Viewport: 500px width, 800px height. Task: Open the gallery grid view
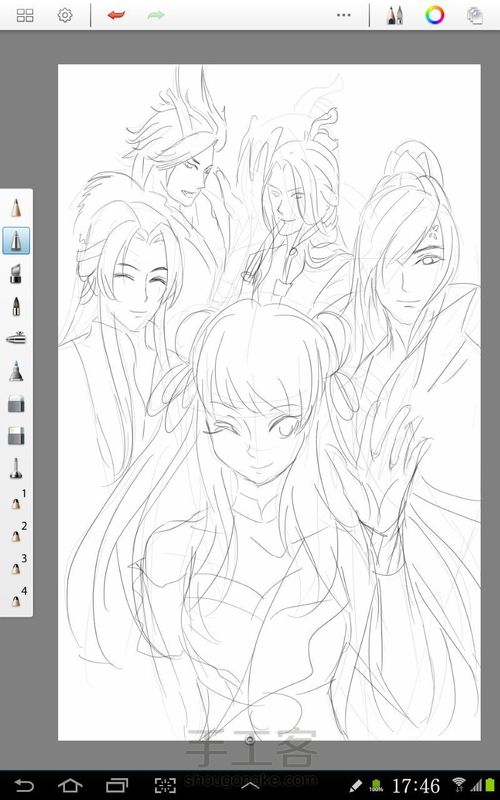[24, 15]
